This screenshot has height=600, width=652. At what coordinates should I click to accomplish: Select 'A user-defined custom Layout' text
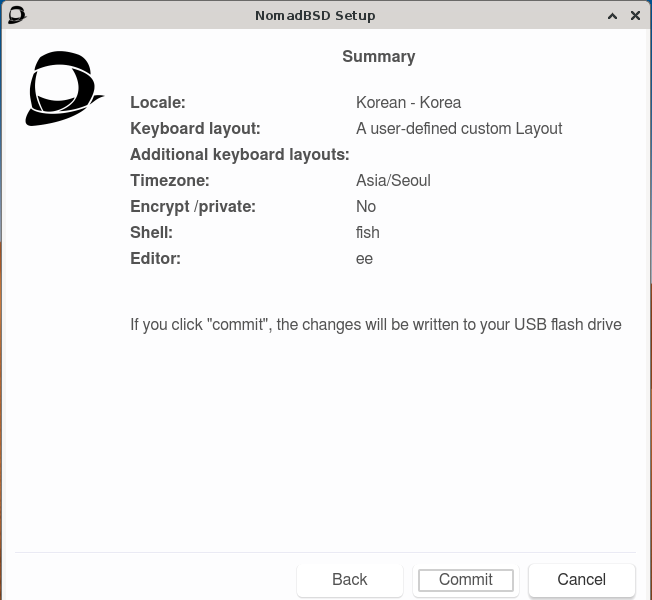pos(459,128)
